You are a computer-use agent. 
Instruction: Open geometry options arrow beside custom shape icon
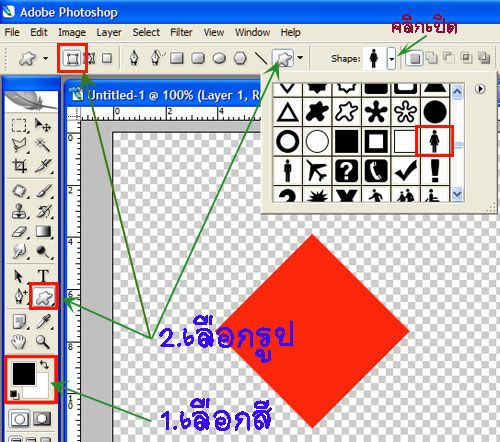pyautogui.click(x=300, y=58)
